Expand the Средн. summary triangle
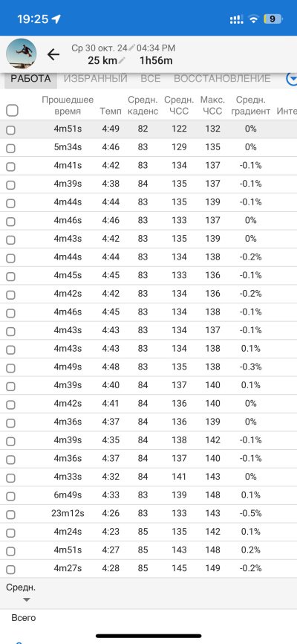297x644 pixels. pos(26,599)
